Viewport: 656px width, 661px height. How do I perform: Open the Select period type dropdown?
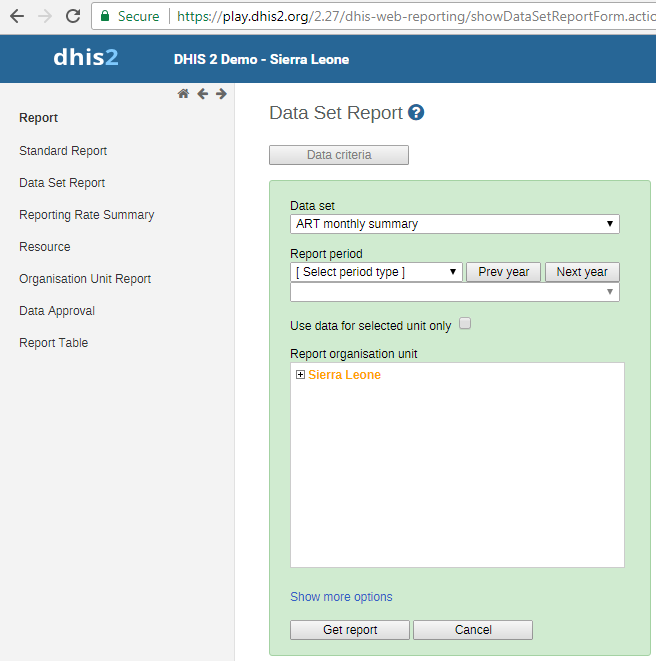376,272
